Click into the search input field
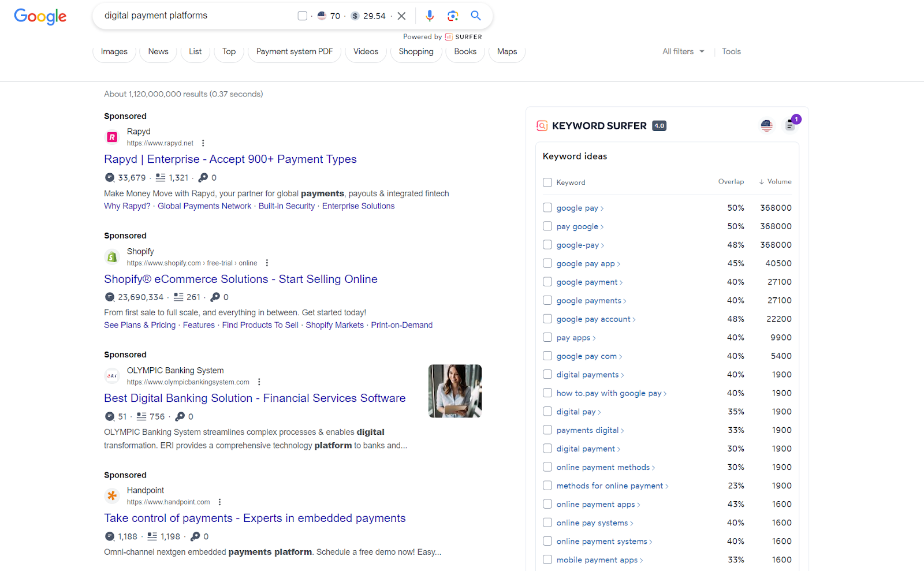924x571 pixels. (x=196, y=16)
